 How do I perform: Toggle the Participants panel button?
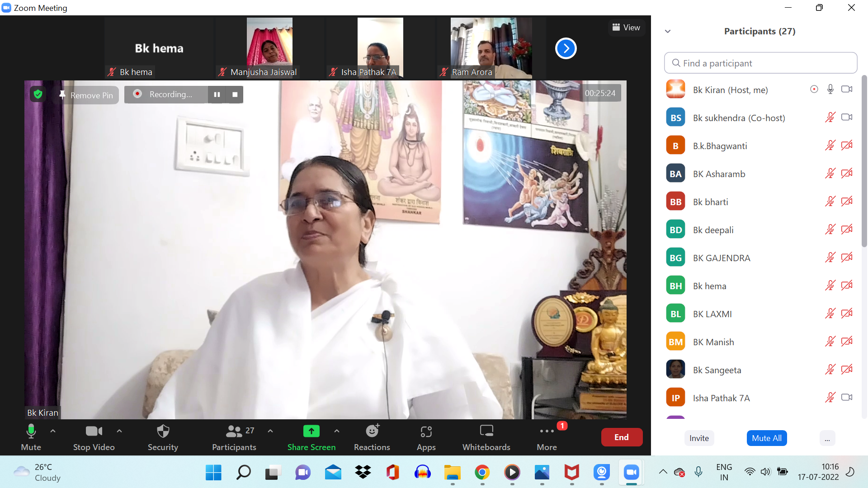(234, 437)
